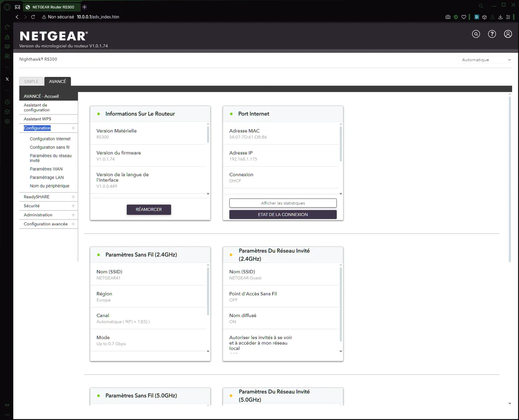519x420 pixels.
Task: Click down arrow in Paramètres Sans Fil 2.4GHz card
Action: pos(208,351)
